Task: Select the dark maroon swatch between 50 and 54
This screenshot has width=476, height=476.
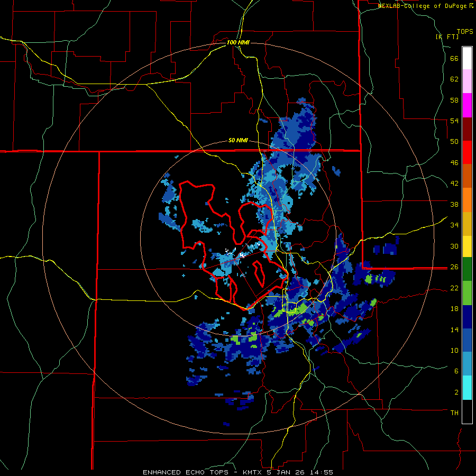Action: 467,129
